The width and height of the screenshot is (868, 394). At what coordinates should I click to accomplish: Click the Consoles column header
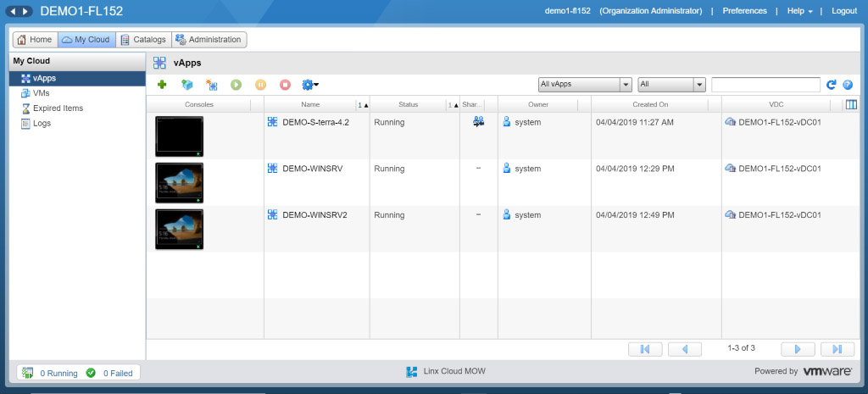coord(199,104)
